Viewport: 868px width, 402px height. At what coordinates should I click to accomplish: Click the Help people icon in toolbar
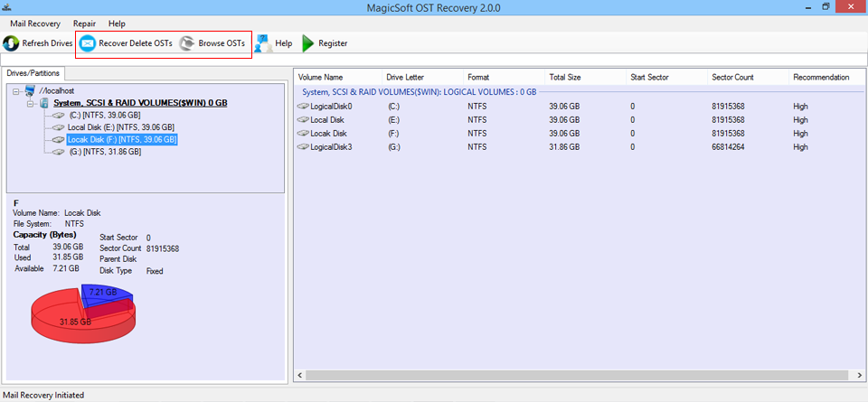[263, 43]
